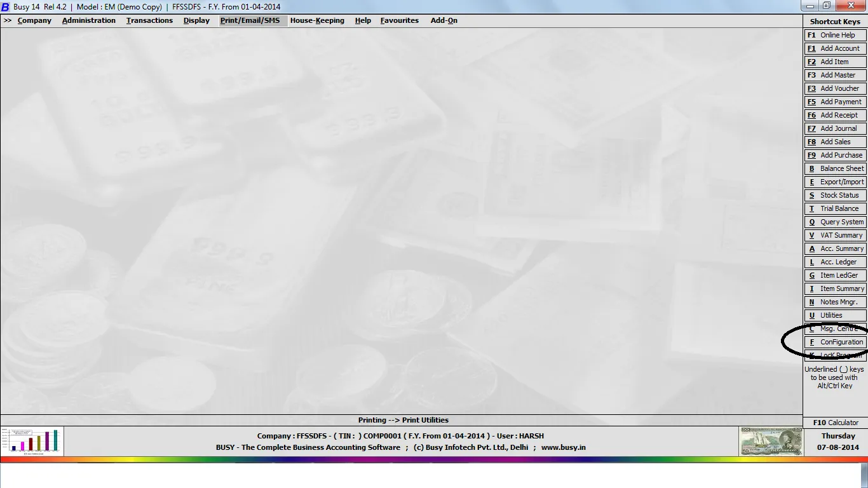Minimize the Busy window

point(809,6)
